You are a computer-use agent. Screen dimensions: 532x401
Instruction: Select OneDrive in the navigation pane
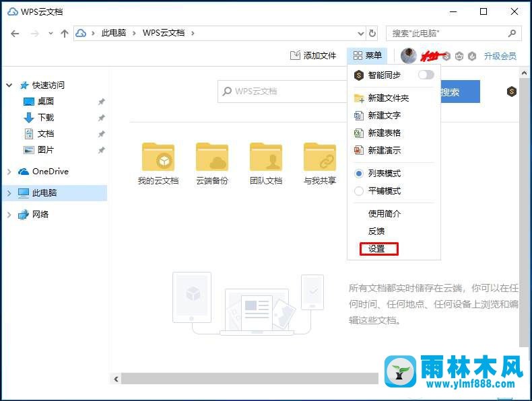51,172
